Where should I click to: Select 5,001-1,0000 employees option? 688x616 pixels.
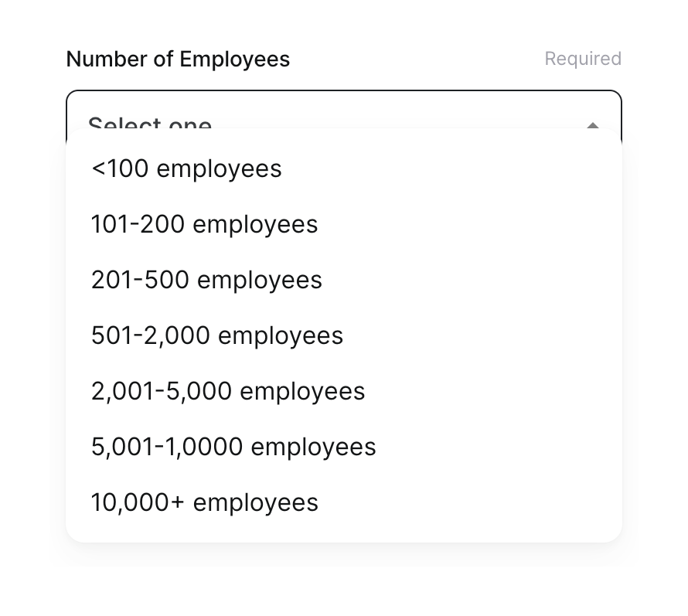tap(233, 446)
